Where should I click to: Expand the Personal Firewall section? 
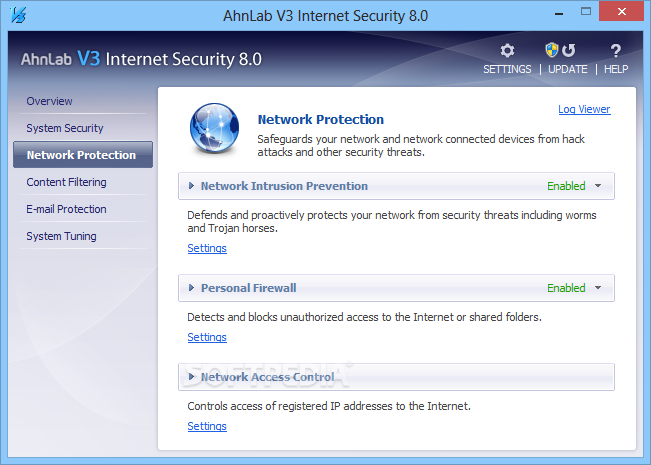tap(191, 288)
